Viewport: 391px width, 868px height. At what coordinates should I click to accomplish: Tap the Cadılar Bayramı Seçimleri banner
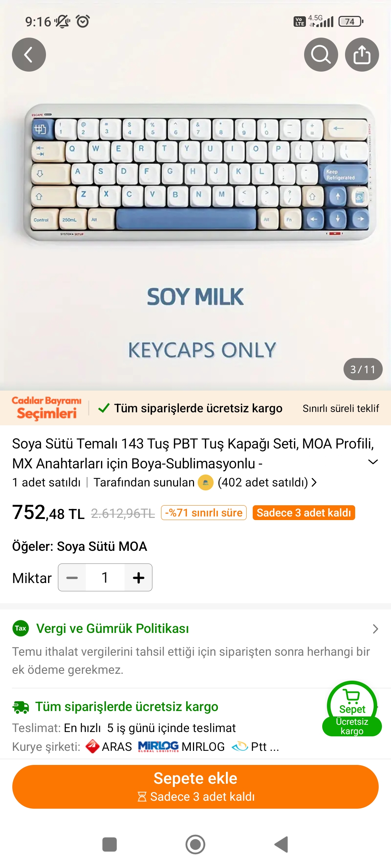tap(46, 408)
